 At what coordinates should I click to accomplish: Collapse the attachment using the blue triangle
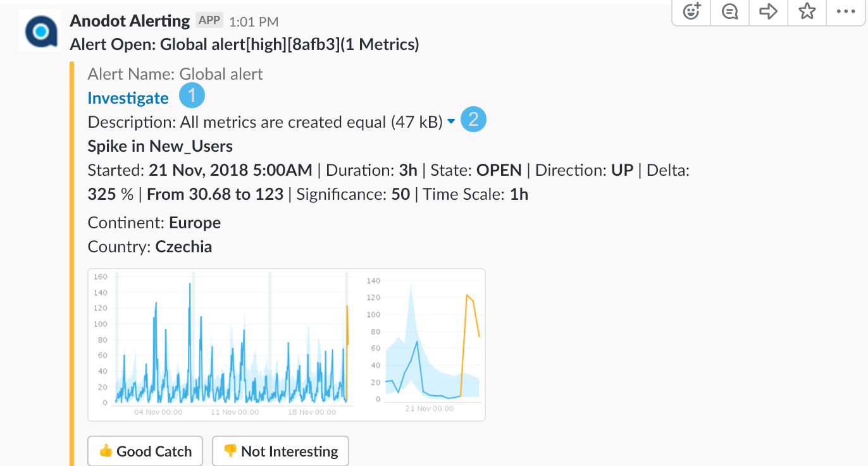click(451, 121)
